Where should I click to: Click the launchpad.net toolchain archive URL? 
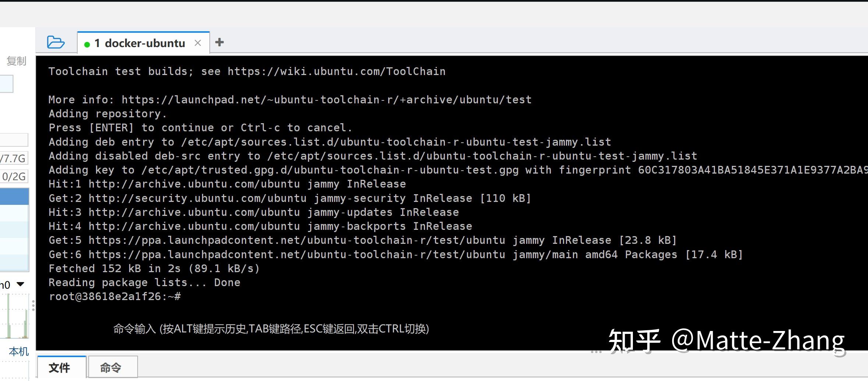[x=326, y=100]
